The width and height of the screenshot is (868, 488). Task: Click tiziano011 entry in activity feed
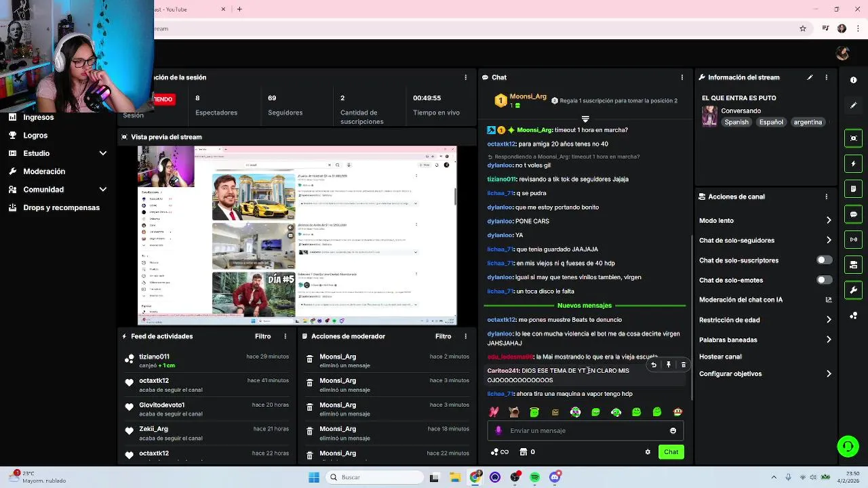coord(154,357)
